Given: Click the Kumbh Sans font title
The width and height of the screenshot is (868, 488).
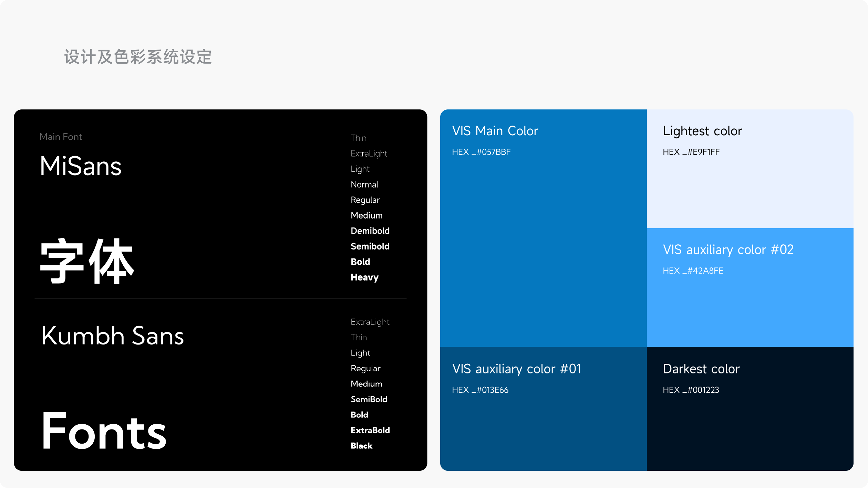Looking at the screenshot, I should click(x=112, y=336).
